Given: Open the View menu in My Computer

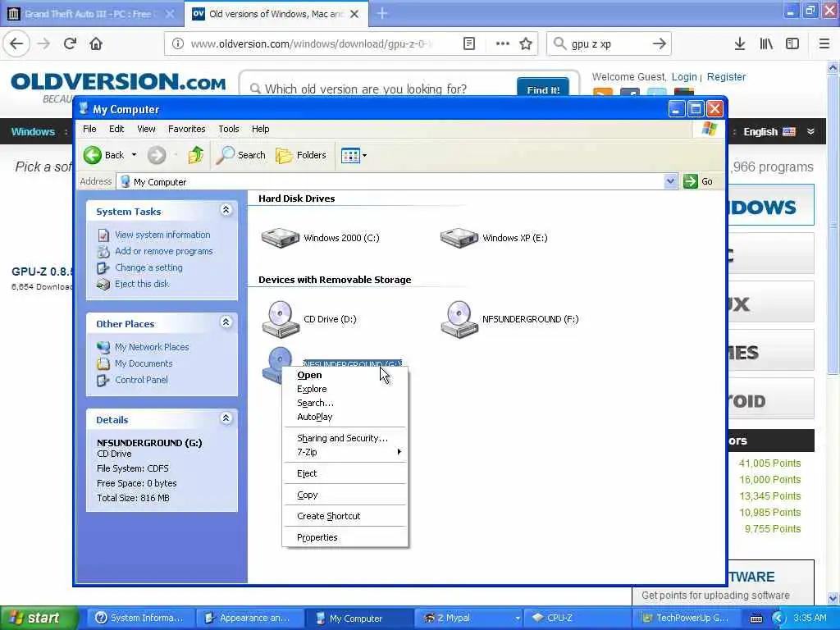Looking at the screenshot, I should pyautogui.click(x=146, y=129).
